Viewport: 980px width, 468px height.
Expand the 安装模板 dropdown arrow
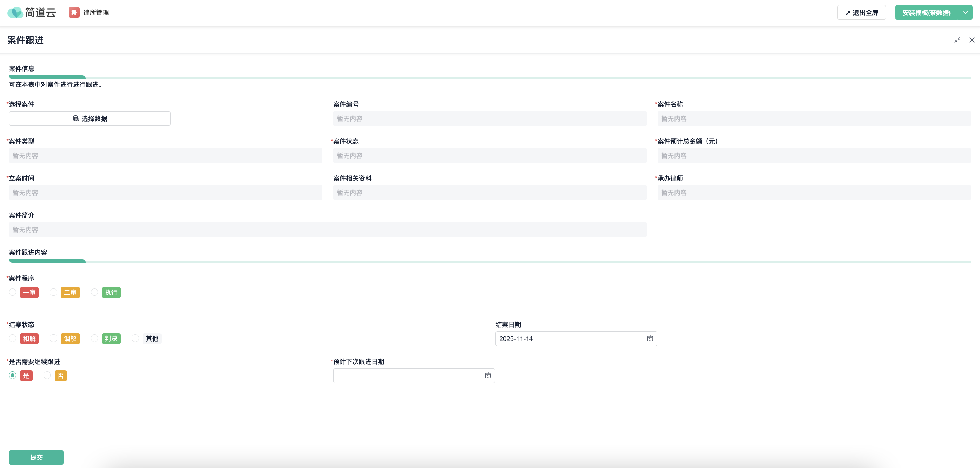(965, 13)
